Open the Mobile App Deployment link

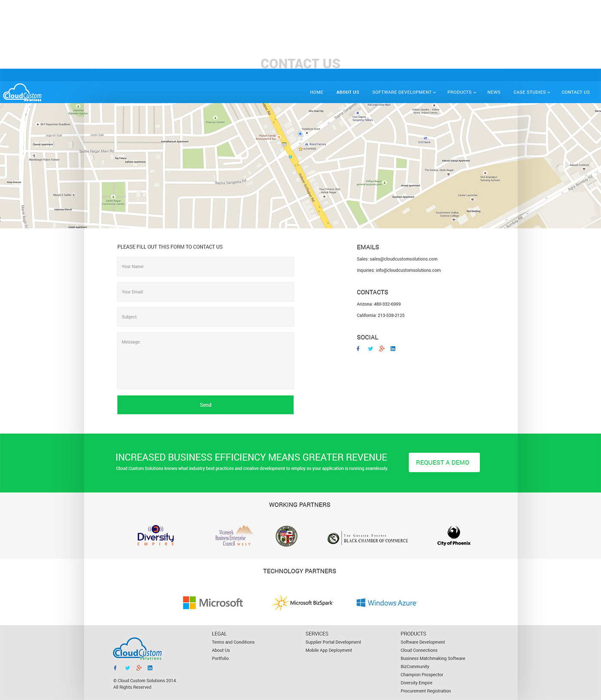click(x=329, y=650)
